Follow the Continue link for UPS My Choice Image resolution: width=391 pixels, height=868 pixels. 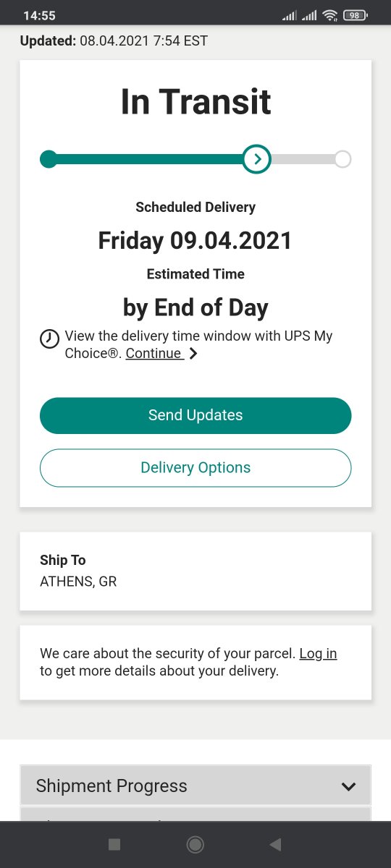coord(154,354)
